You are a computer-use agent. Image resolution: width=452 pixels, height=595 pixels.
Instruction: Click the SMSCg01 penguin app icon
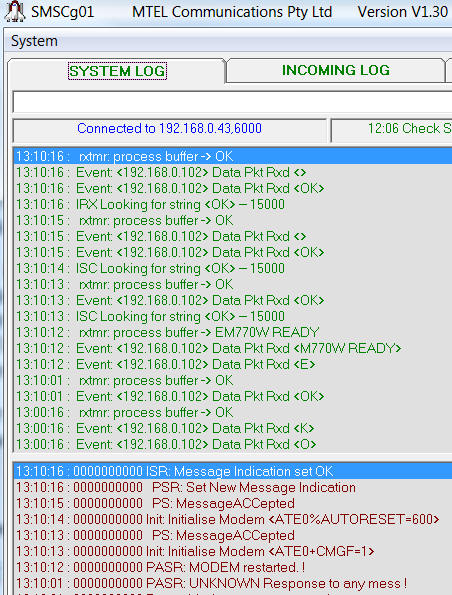coord(14,11)
